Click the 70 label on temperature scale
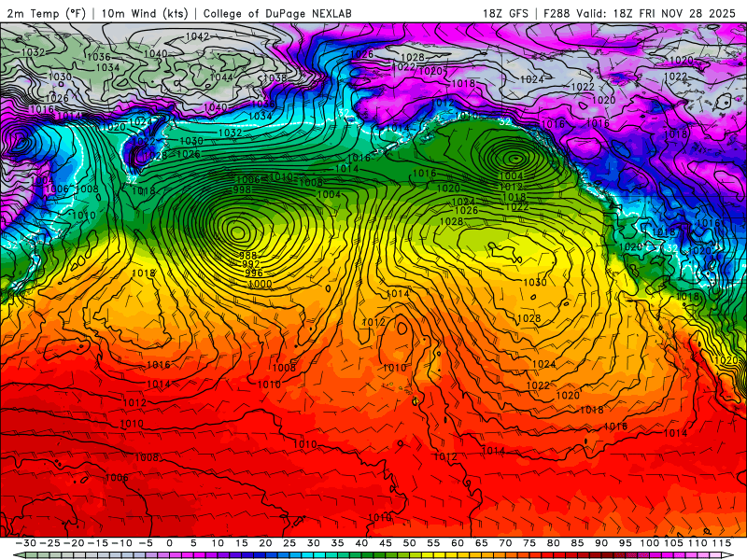 coord(505,543)
